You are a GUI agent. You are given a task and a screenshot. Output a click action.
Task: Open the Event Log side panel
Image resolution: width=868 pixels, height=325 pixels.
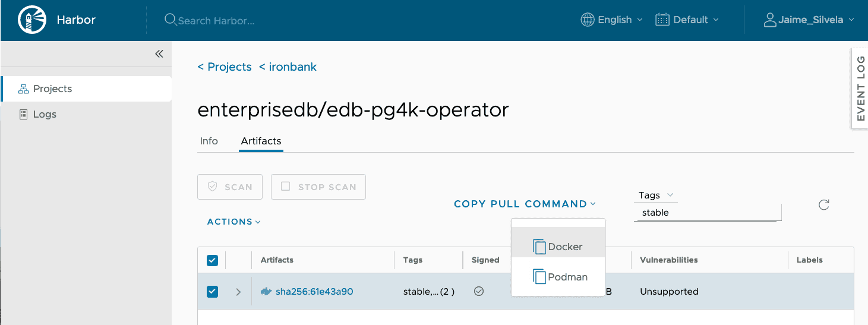(860, 88)
